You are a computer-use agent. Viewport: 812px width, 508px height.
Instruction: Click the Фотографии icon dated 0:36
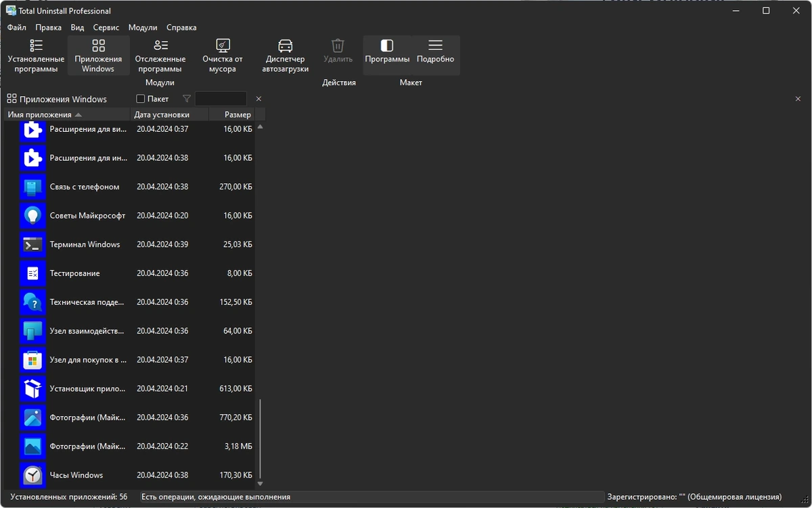click(32, 418)
